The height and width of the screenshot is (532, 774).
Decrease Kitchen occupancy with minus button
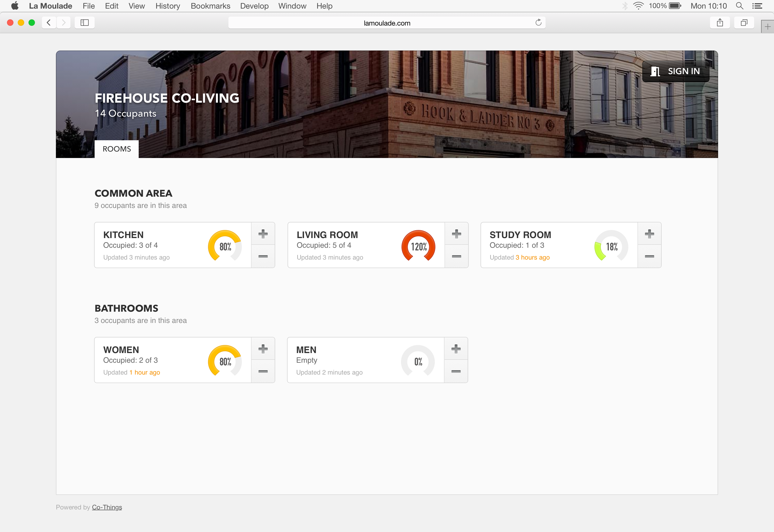(263, 256)
